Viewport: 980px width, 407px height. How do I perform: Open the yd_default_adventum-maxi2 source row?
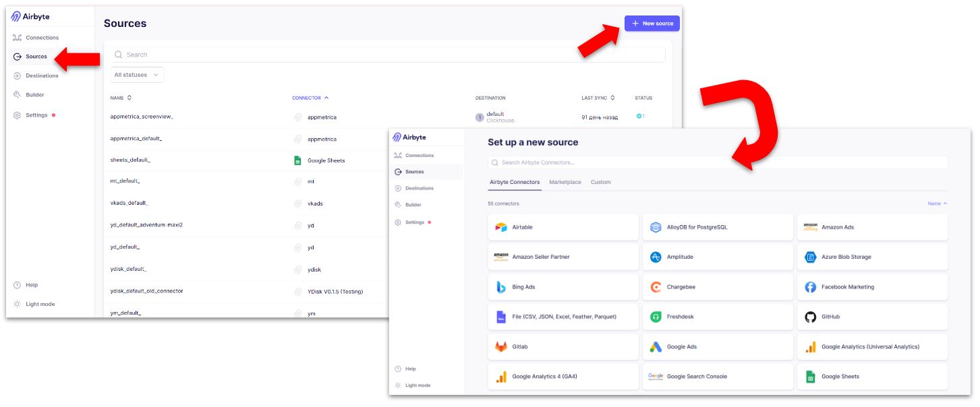(146, 224)
